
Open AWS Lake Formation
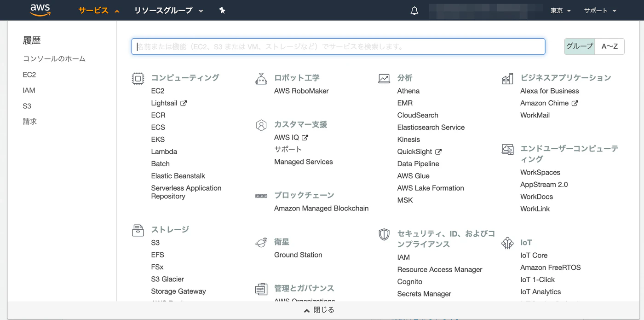coord(431,188)
